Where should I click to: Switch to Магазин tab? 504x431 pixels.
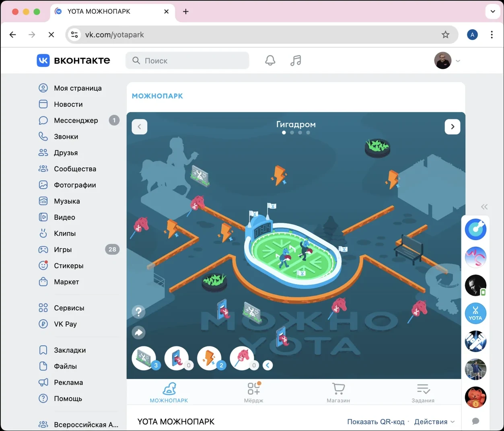click(338, 392)
